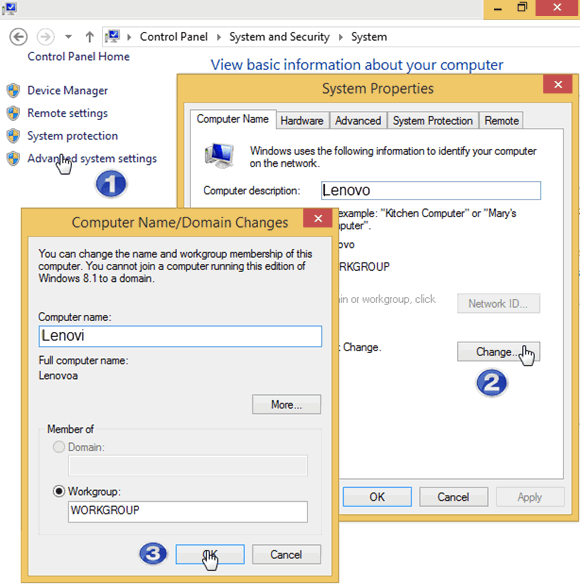Expand the chevron before Control Panel

pos(129,37)
